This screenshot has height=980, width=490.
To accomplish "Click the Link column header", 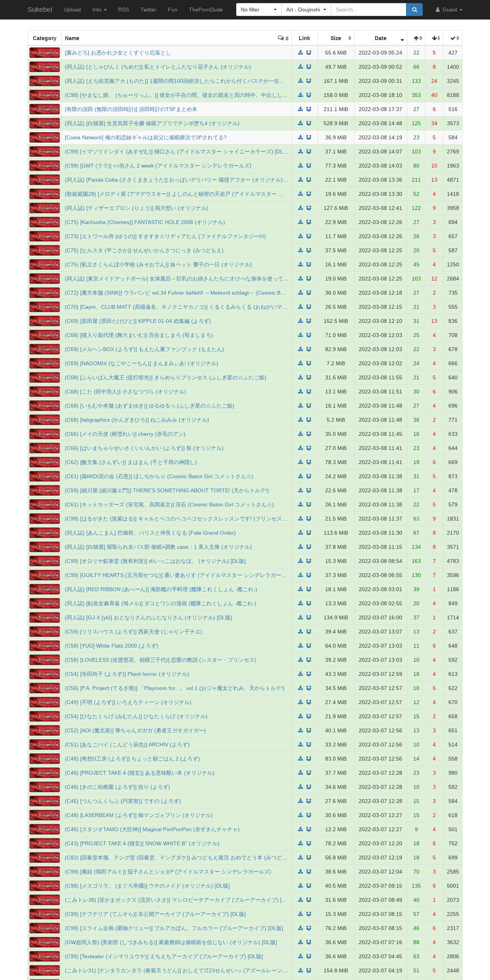I will pos(305,38).
